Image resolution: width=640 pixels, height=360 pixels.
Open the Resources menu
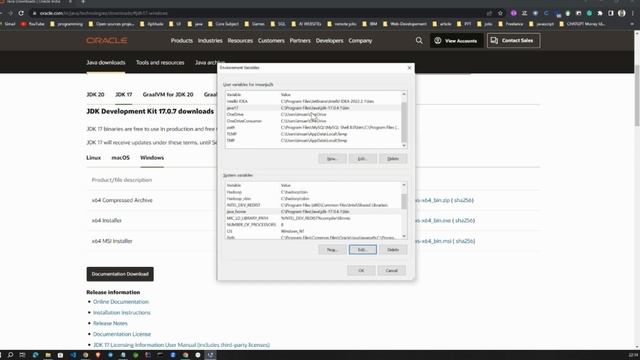[240, 40]
